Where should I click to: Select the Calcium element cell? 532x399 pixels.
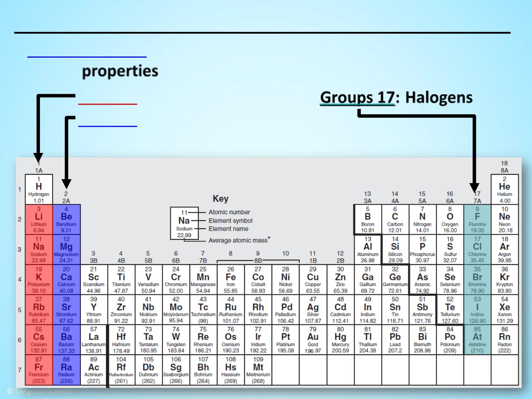click(66, 280)
